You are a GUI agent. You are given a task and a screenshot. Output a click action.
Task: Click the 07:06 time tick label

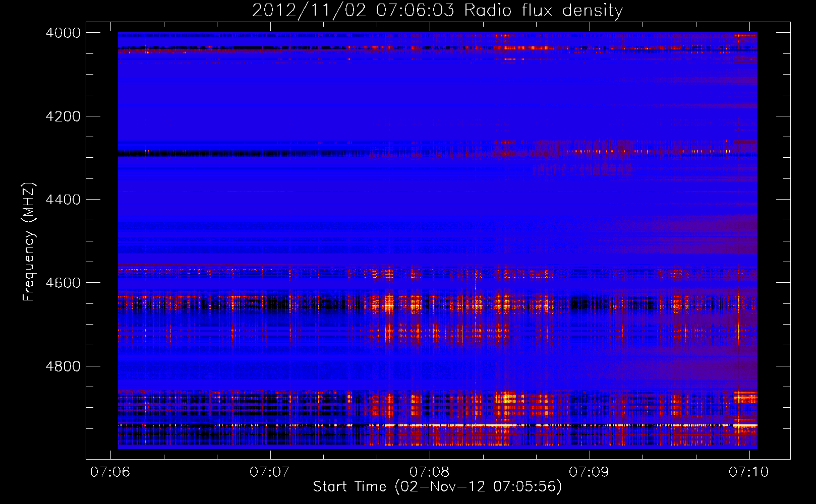pos(110,472)
